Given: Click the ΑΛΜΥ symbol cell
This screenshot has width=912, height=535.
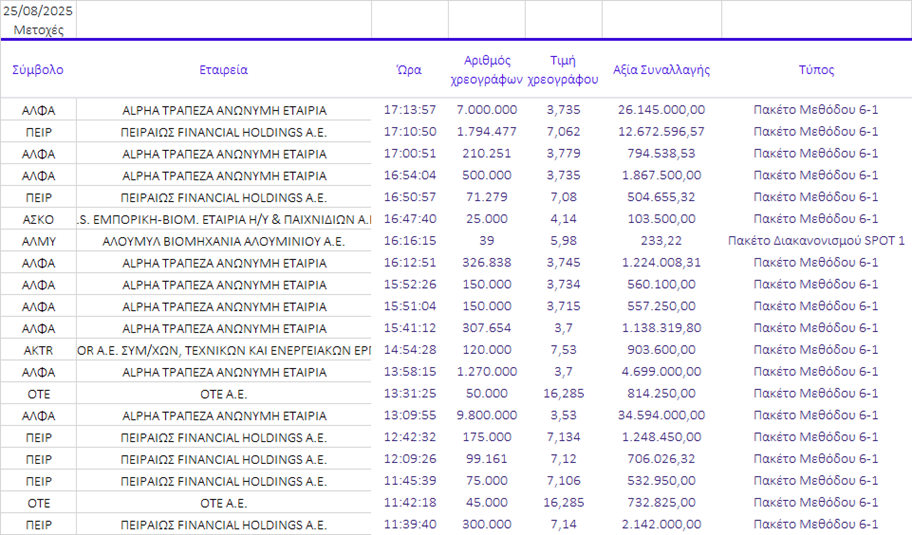Looking at the screenshot, I should pyautogui.click(x=38, y=241).
